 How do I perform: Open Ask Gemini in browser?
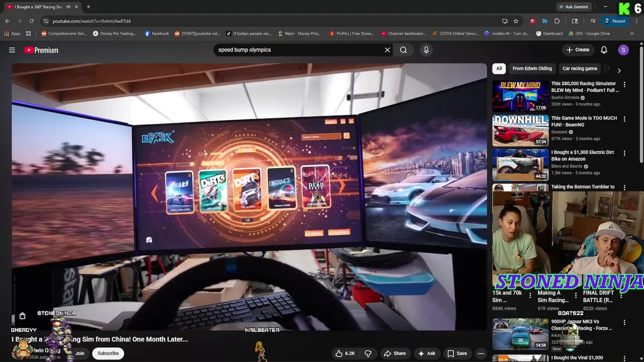click(574, 7)
